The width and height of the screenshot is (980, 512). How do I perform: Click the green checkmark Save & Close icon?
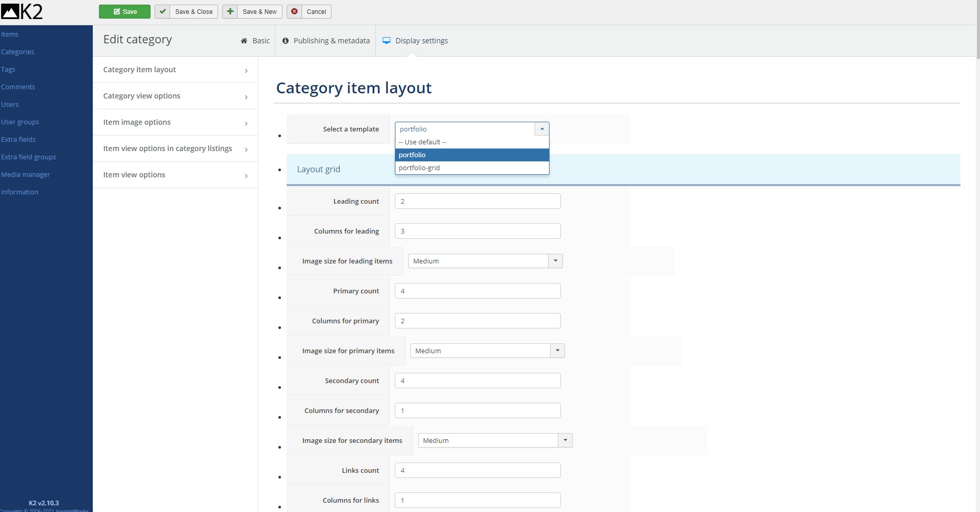(162, 11)
